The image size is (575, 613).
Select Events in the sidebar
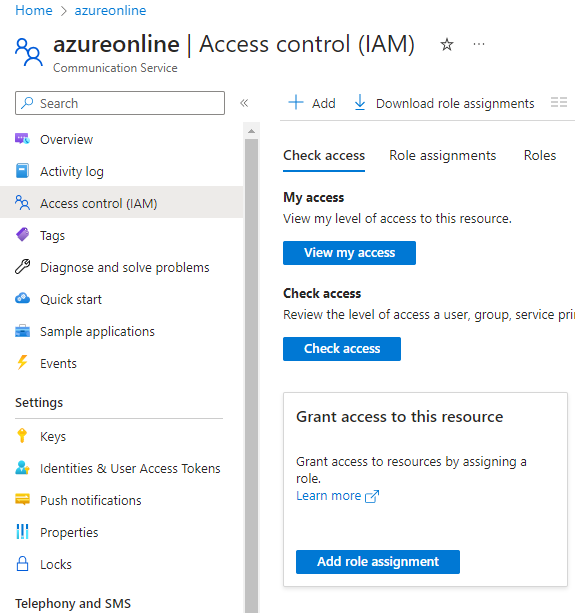click(58, 364)
